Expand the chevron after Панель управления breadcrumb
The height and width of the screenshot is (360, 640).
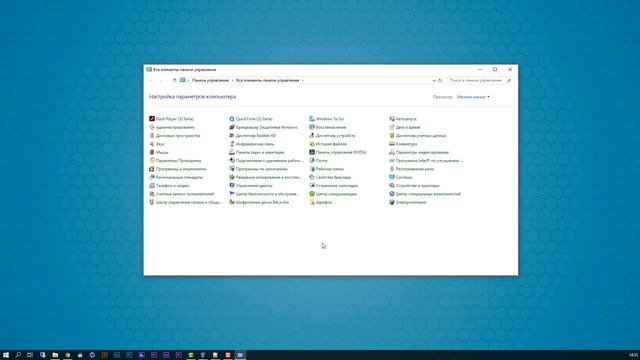pos(232,80)
